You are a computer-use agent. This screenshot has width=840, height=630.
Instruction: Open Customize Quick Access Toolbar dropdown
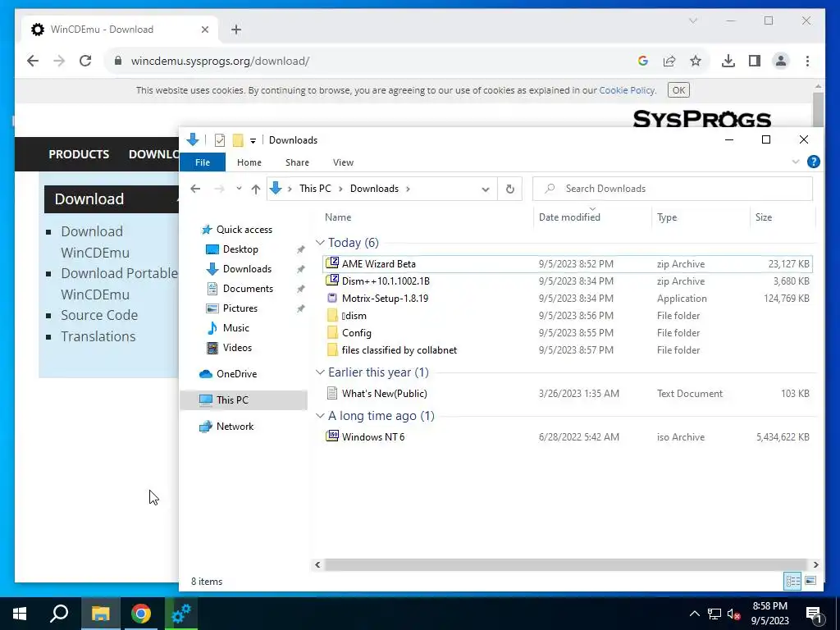[x=253, y=141]
